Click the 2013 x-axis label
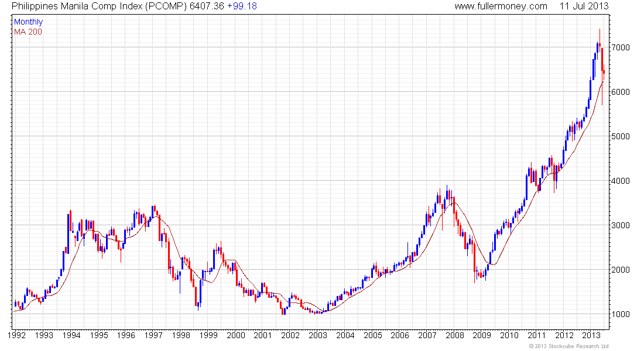 tap(592, 335)
